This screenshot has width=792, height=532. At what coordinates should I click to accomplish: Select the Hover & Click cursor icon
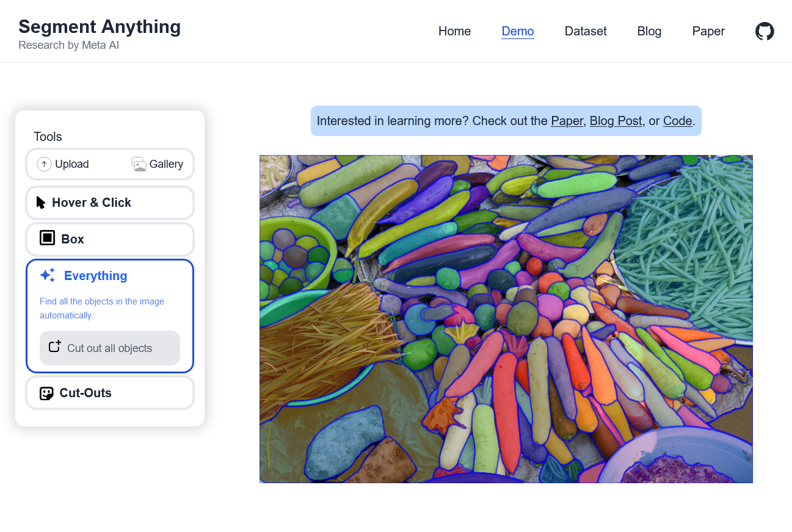click(x=41, y=203)
